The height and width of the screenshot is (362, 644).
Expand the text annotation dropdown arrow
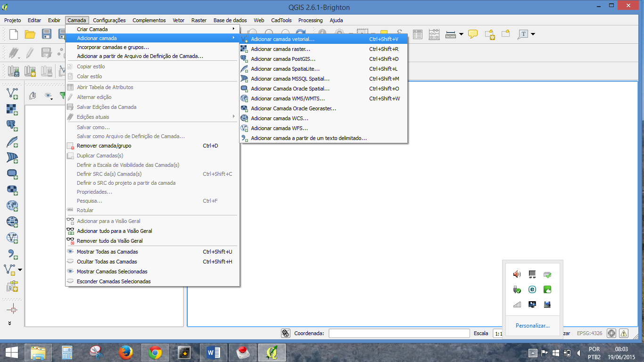tap(533, 34)
